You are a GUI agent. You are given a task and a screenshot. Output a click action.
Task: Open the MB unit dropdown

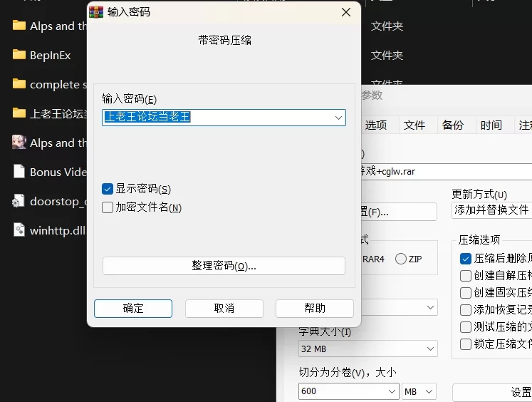(x=419, y=391)
